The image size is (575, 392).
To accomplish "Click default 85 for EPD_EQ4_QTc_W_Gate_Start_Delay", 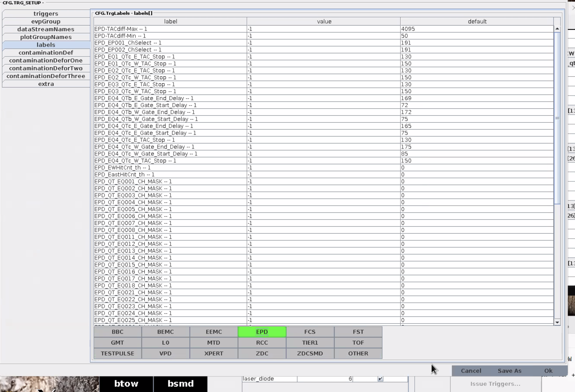I will (477, 154).
